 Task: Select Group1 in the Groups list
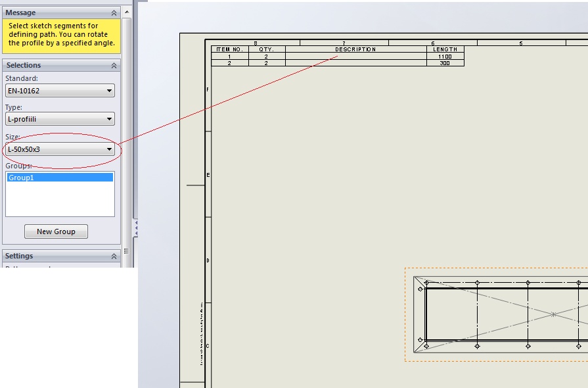[x=60, y=178]
